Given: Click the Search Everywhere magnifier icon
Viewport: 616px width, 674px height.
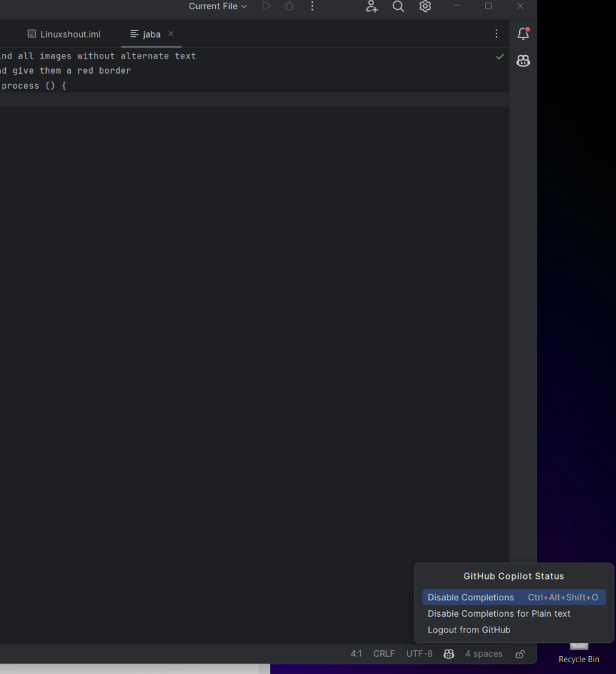Looking at the screenshot, I should coord(398,6).
